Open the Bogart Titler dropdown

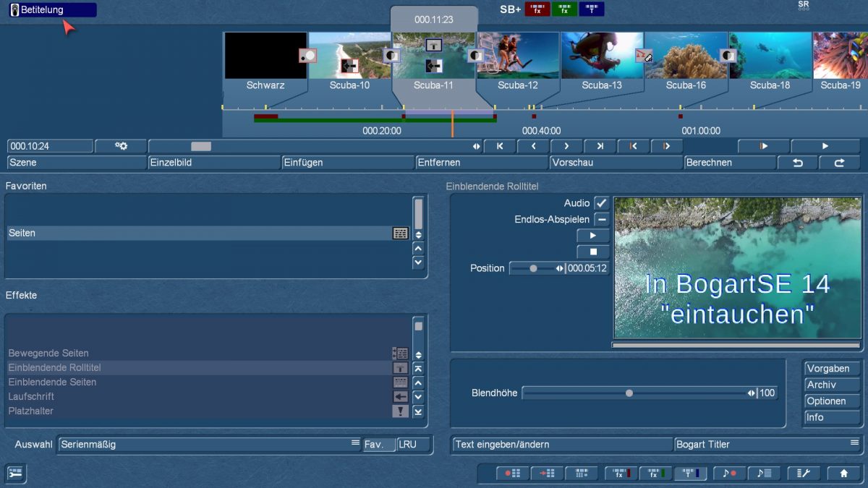tap(767, 445)
